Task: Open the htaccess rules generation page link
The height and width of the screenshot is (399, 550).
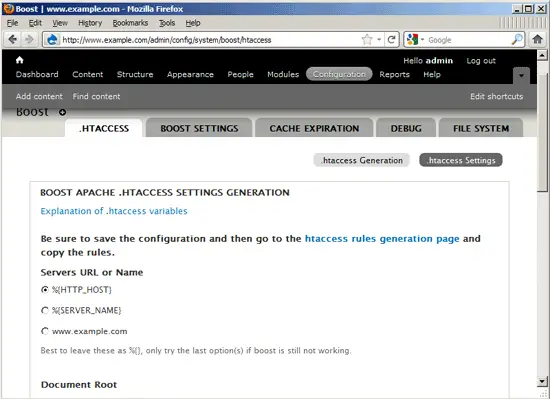Action: [x=382, y=239]
